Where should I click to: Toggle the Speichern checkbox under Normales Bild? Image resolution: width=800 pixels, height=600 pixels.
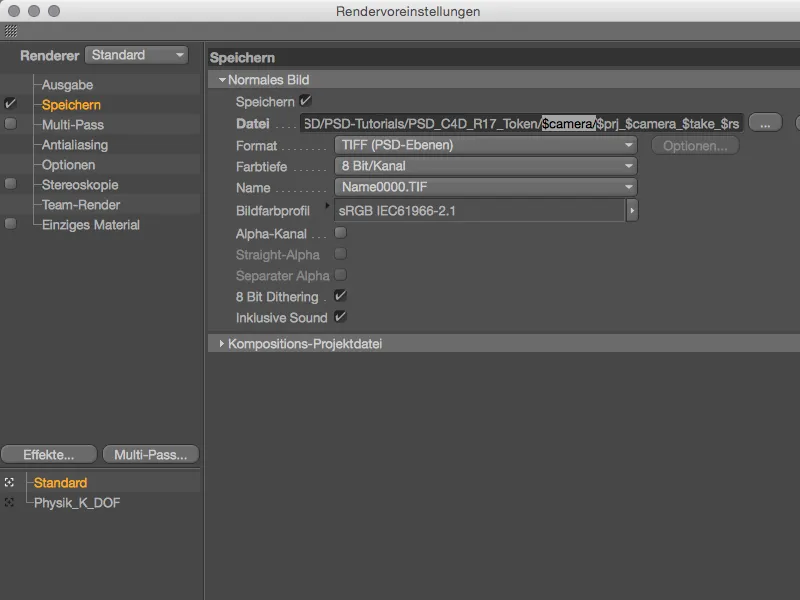(305, 101)
